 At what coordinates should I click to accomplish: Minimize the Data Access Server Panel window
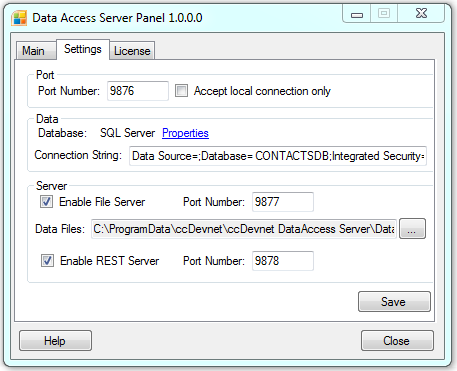[357, 14]
